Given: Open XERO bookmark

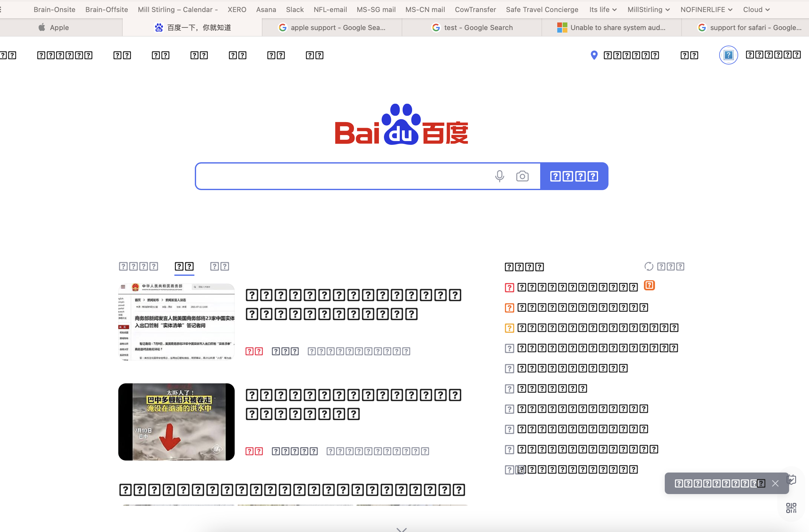Looking at the screenshot, I should click(237, 9).
